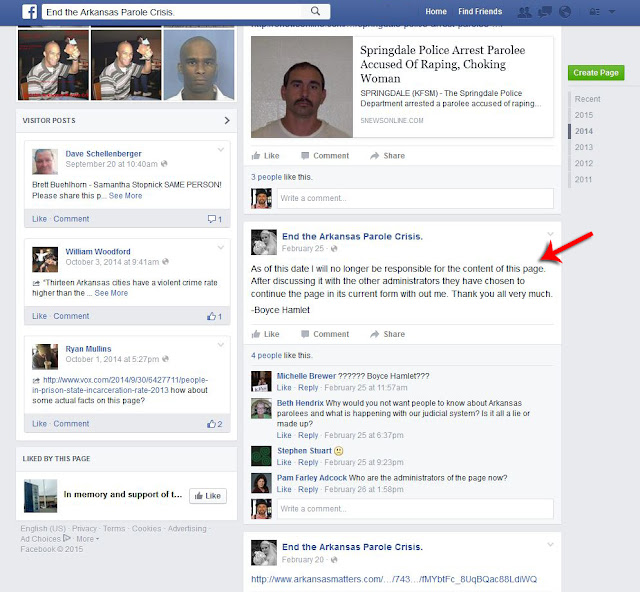This screenshot has width=640, height=592.
Task: Open Michelle Brewer's profile name
Action: 306,376
